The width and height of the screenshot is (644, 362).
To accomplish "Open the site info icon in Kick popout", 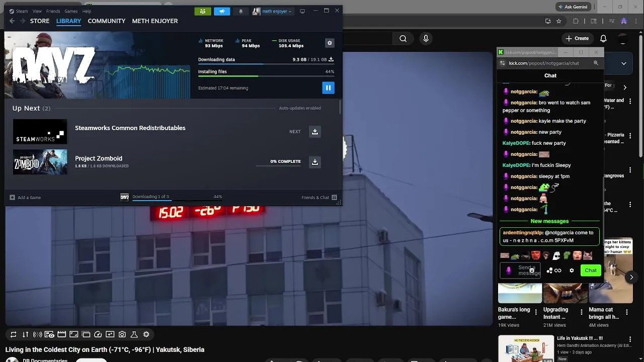I will [x=502, y=63].
